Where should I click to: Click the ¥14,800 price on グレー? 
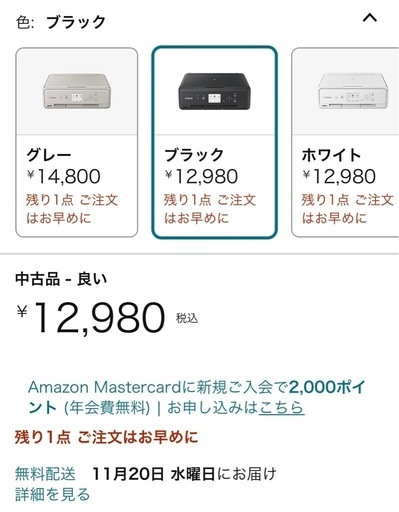pos(63,176)
